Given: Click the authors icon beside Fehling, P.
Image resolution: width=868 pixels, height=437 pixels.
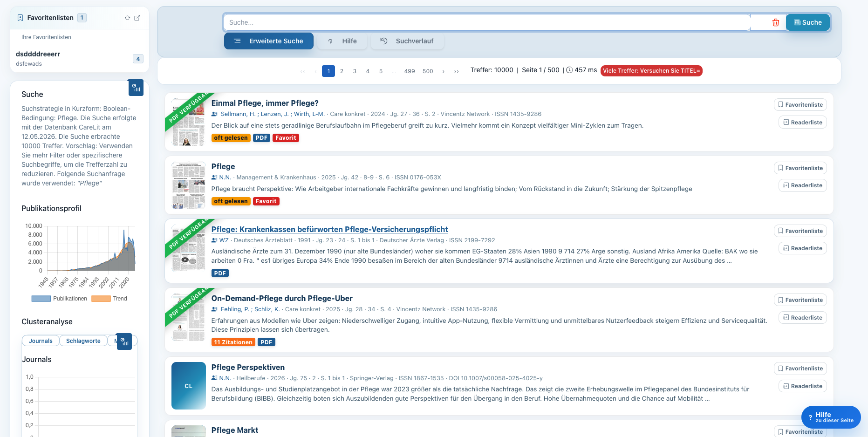Looking at the screenshot, I should coord(214,309).
